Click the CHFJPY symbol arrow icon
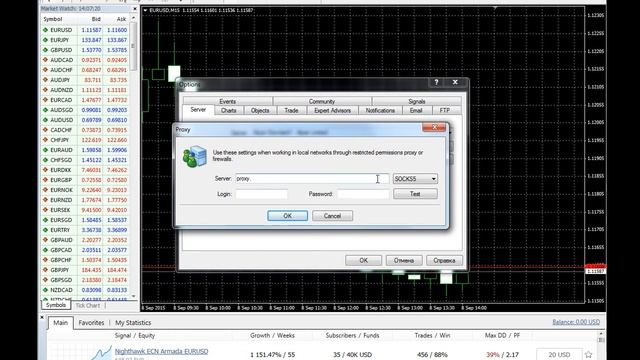 point(45,140)
